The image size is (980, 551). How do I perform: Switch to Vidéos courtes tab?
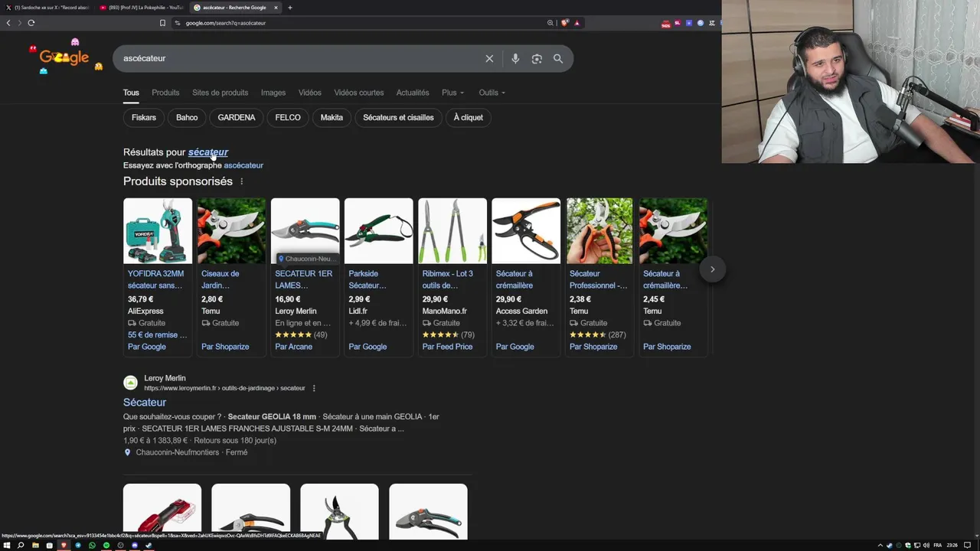(359, 93)
